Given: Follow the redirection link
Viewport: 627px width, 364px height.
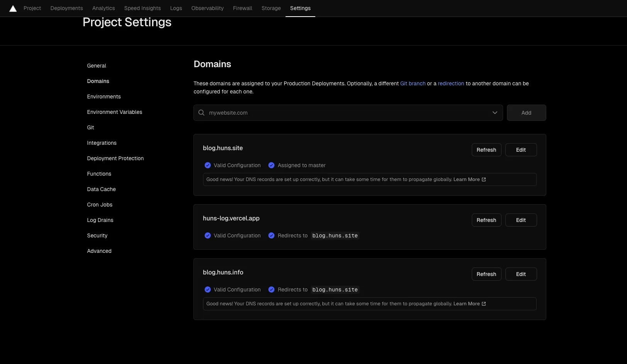Looking at the screenshot, I should pos(451,83).
